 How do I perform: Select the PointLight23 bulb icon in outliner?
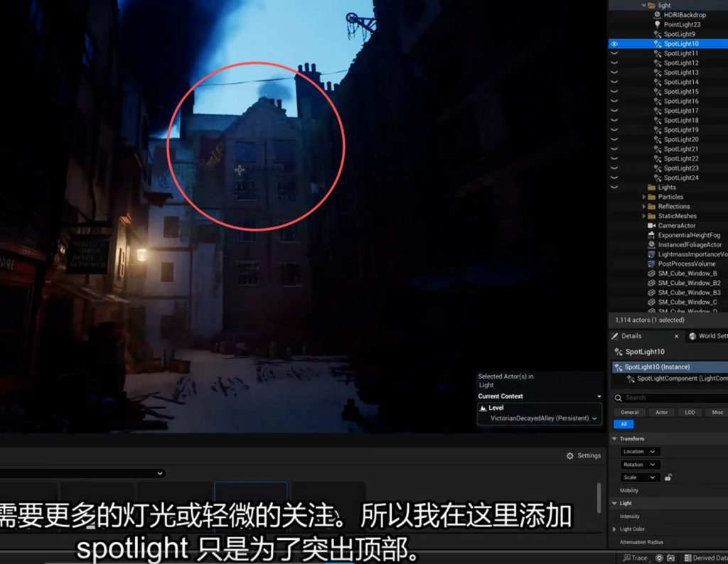pyautogui.click(x=658, y=25)
